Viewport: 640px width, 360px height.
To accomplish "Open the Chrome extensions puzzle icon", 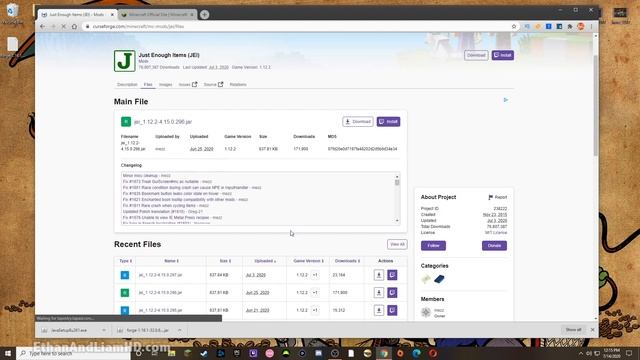I will 570,27.
